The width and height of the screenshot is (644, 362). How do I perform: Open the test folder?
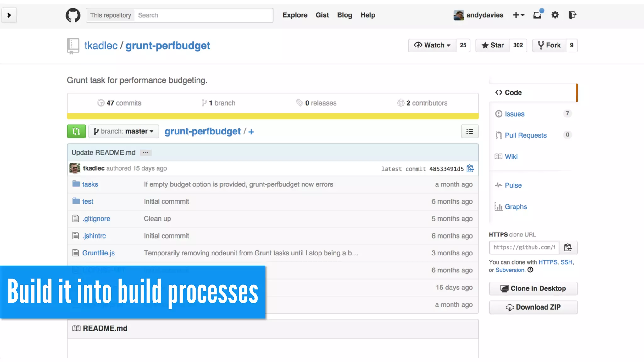tap(88, 201)
